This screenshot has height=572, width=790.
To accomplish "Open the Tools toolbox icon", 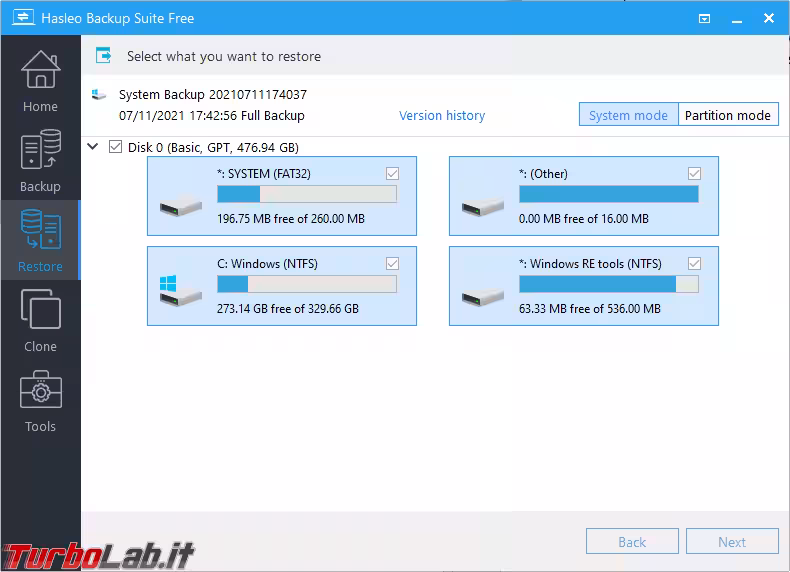I will click(40, 391).
